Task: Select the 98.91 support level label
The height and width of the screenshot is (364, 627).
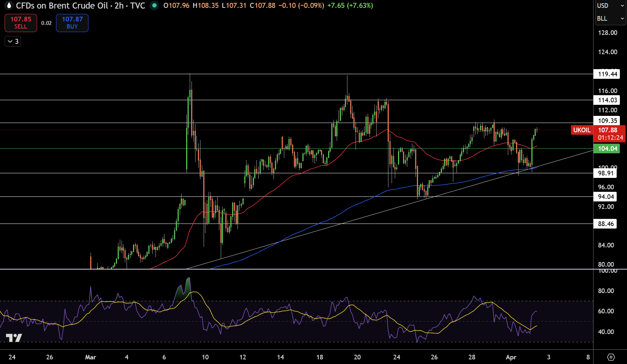Action: [x=605, y=173]
